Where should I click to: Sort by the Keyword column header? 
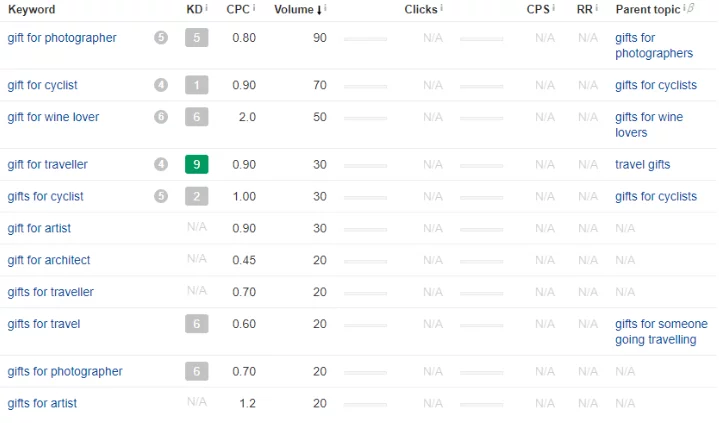tap(31, 9)
